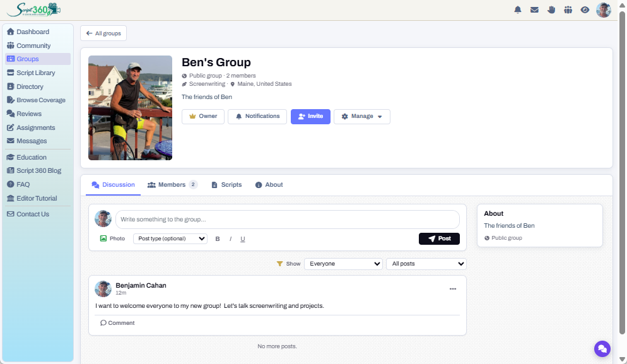Switch to the Members tab
Image resolution: width=627 pixels, height=364 pixels.
172,185
